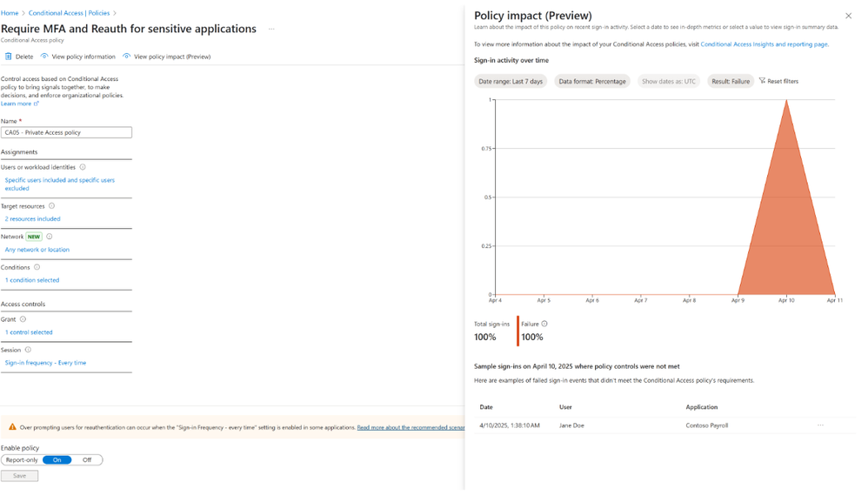Click info icon next to Target resources

pos(51,206)
